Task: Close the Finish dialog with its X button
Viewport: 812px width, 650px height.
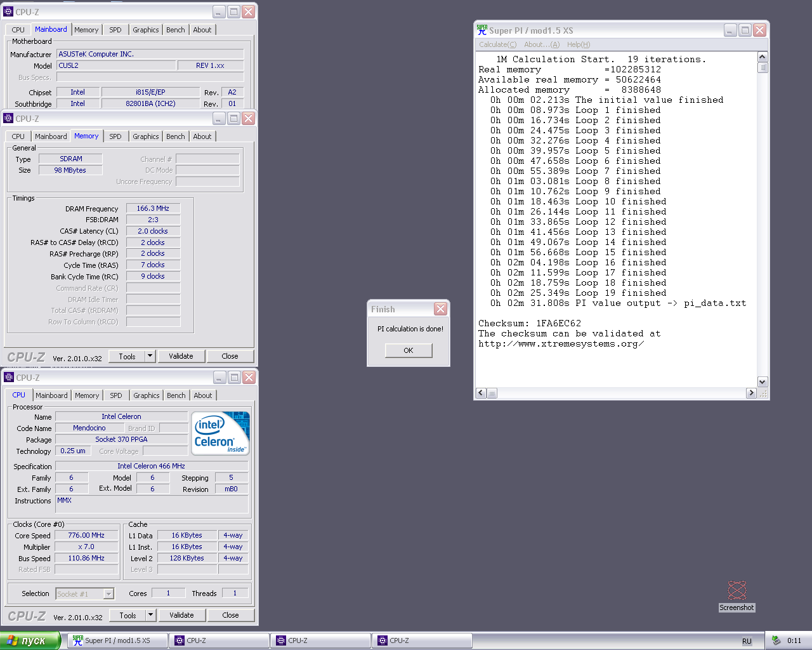Action: point(440,308)
